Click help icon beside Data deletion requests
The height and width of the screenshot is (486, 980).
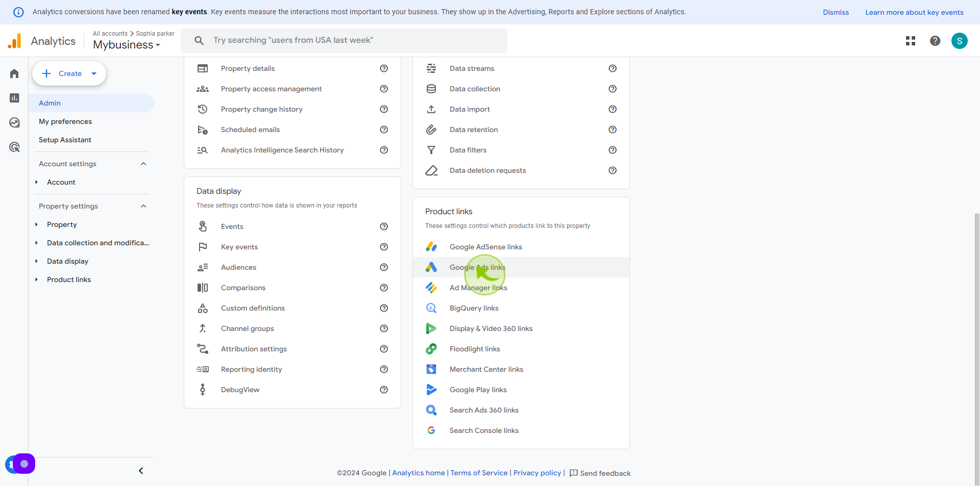[x=612, y=170]
